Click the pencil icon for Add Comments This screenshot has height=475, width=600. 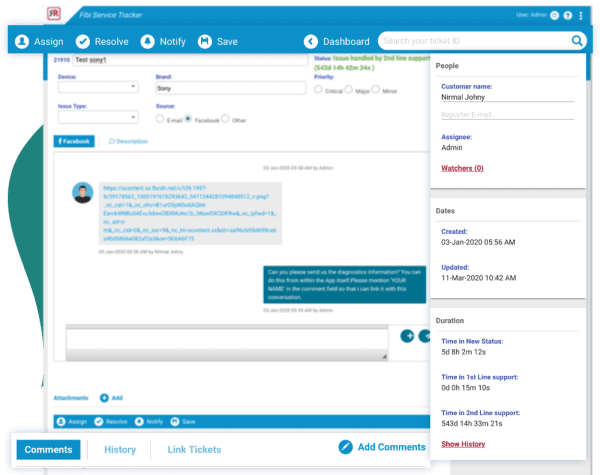[x=346, y=447]
